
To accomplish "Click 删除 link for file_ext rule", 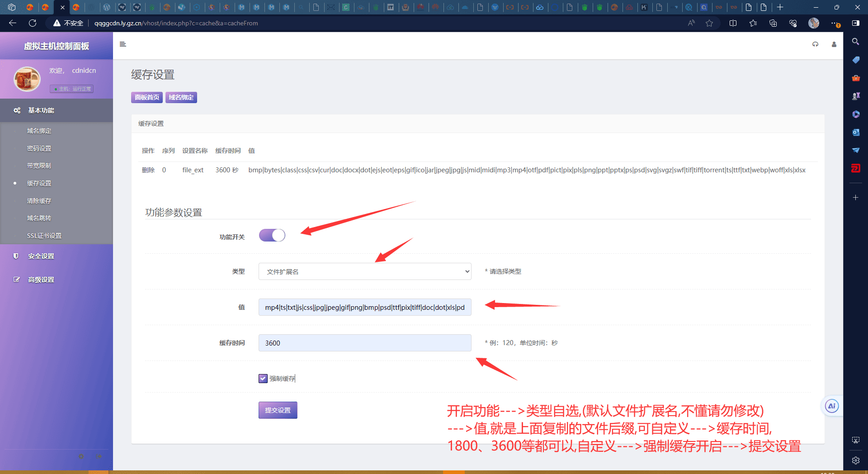I will [x=148, y=170].
